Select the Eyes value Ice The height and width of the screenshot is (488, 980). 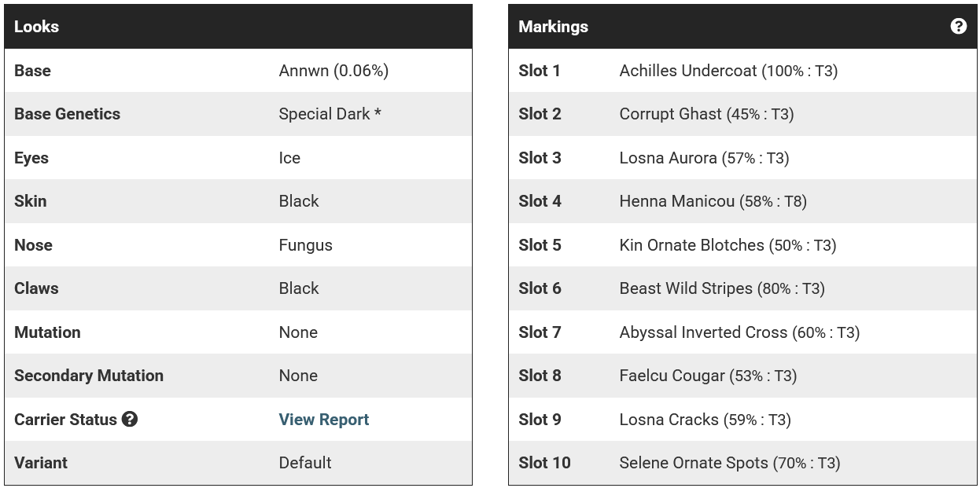[x=289, y=158]
